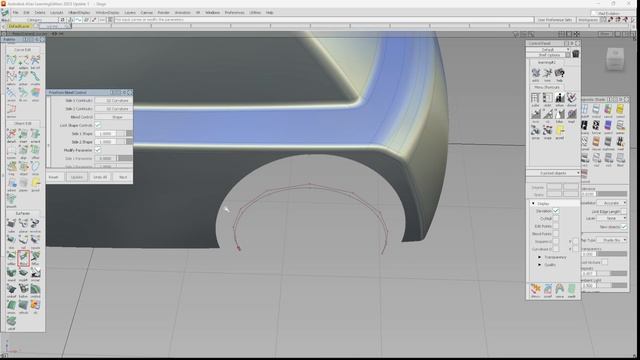Choose the align tool in Object Edit

click(x=23, y=152)
